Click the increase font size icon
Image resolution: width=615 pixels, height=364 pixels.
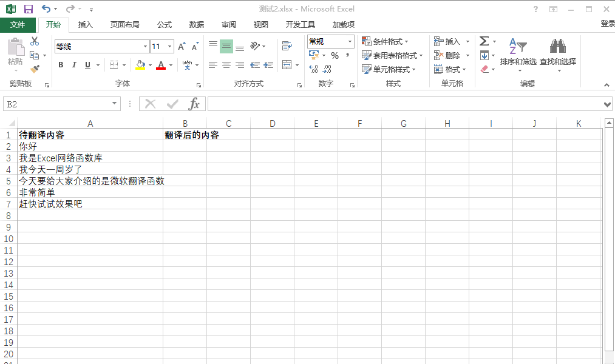point(182,47)
